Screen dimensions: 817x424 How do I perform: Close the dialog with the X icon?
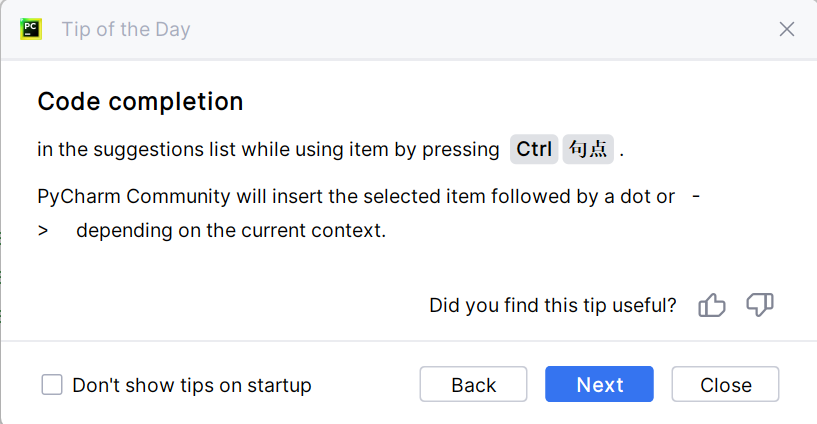(x=787, y=29)
